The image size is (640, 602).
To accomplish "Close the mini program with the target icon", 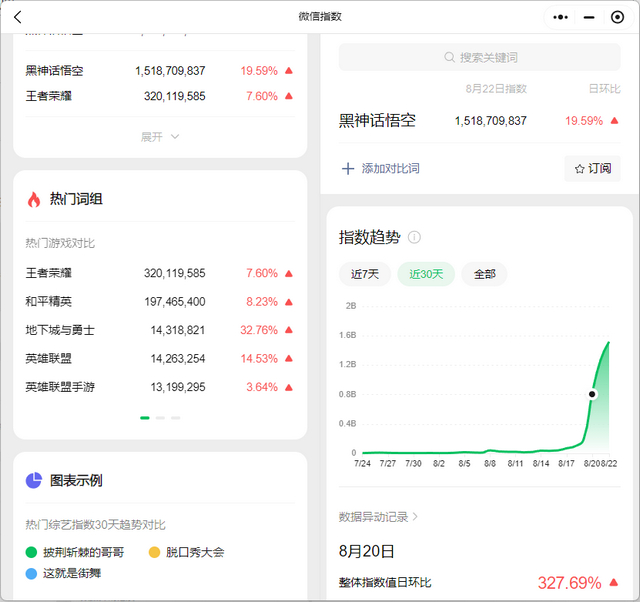I will [x=617, y=17].
